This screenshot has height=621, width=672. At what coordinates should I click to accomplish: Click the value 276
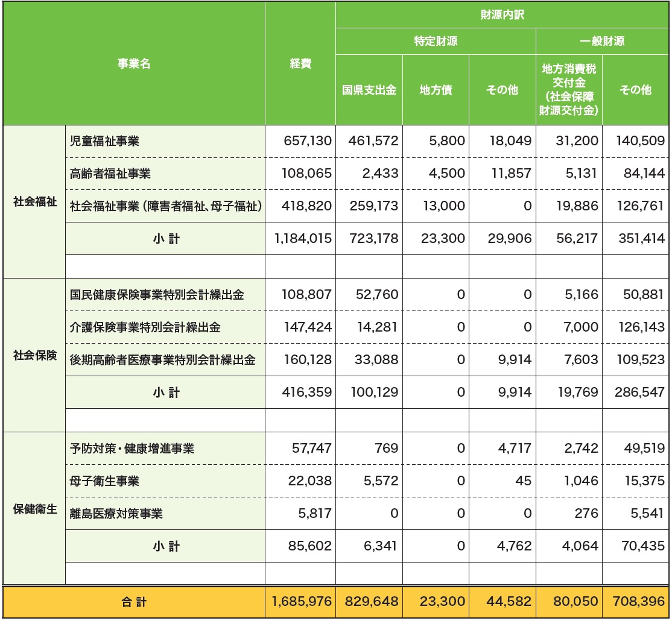click(586, 514)
